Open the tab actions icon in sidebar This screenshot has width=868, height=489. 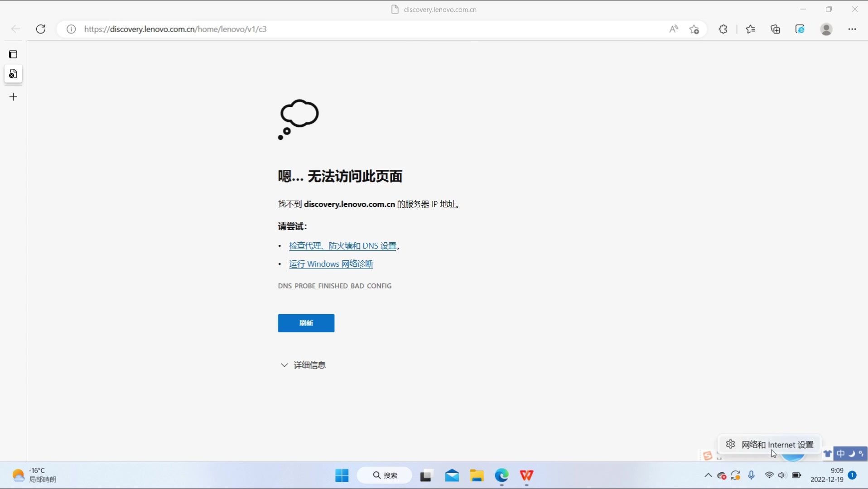[13, 54]
